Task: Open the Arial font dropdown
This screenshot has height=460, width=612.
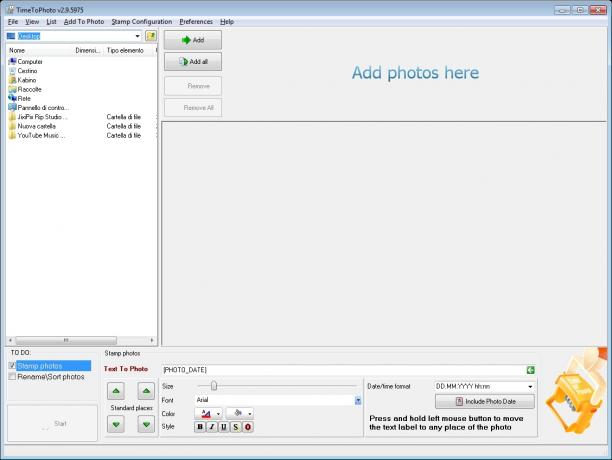Action: point(358,400)
